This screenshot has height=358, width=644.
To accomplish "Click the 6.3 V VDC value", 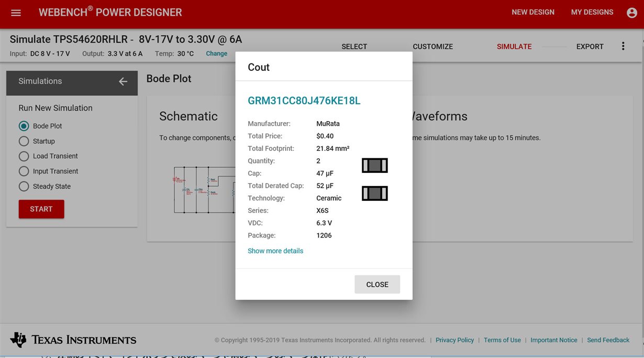I will [324, 223].
